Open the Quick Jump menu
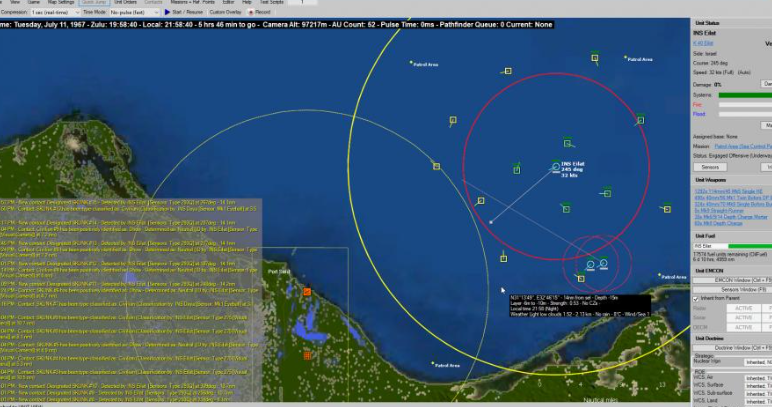772x407 pixels. point(94,2)
